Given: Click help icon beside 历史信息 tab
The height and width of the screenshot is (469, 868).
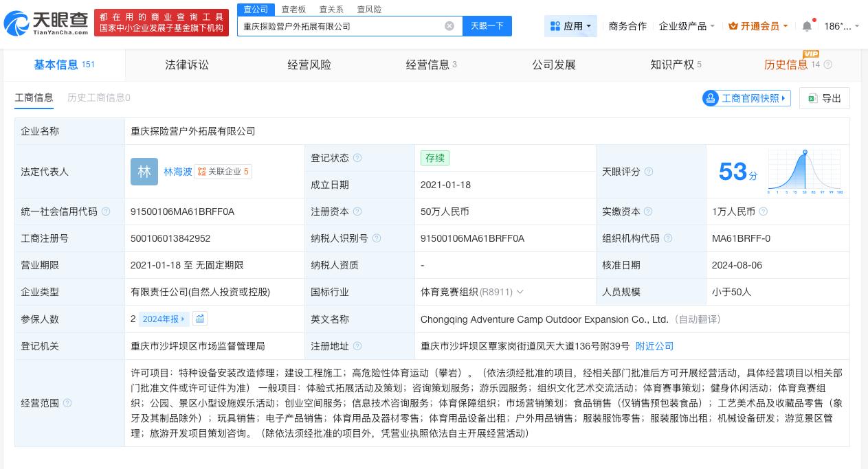Looking at the screenshot, I should (827, 65).
